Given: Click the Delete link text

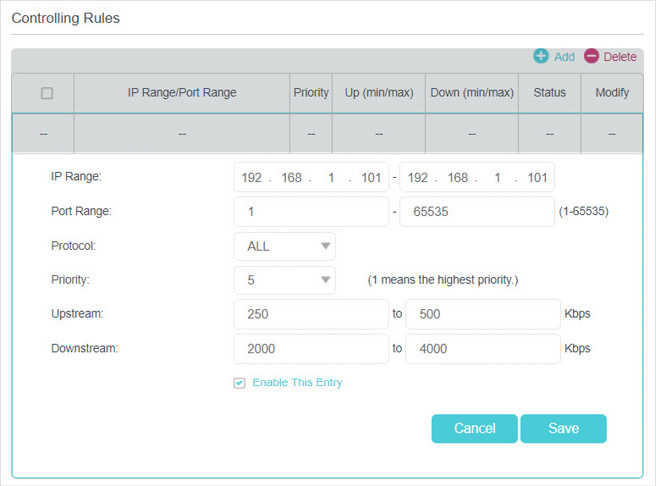Looking at the screenshot, I should click(620, 57).
